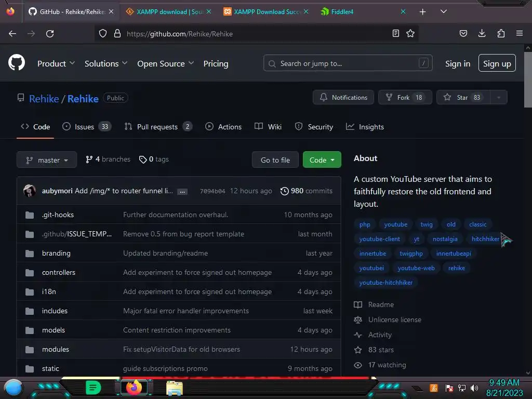Close the XAMPP download SourceForge tab

(x=209, y=11)
